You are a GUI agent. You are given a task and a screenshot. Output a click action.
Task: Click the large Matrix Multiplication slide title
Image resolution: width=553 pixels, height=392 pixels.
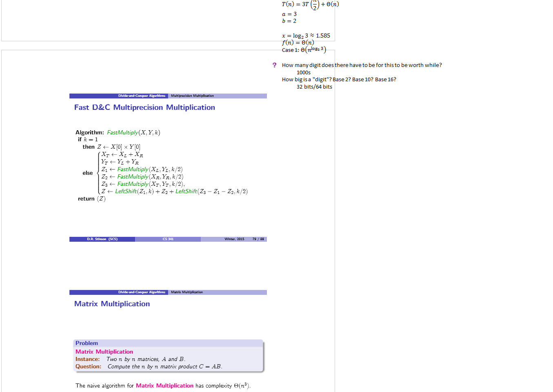(112, 304)
